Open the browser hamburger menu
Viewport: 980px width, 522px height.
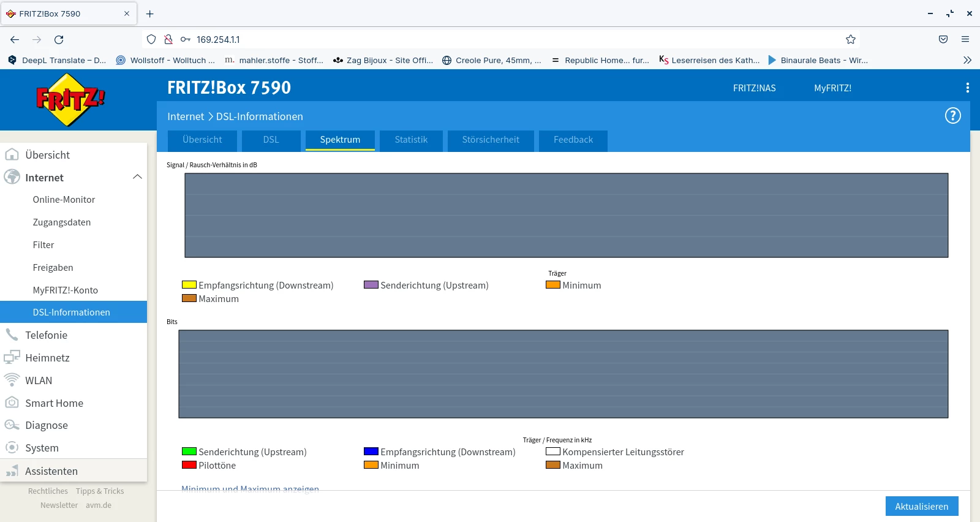[965, 40]
